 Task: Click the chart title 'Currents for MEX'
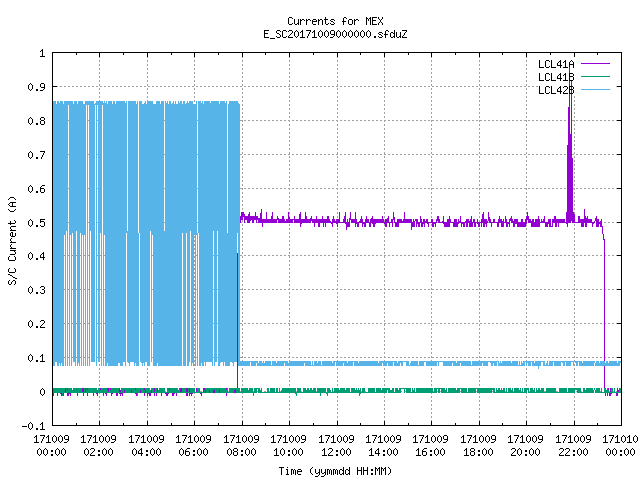coord(335,21)
